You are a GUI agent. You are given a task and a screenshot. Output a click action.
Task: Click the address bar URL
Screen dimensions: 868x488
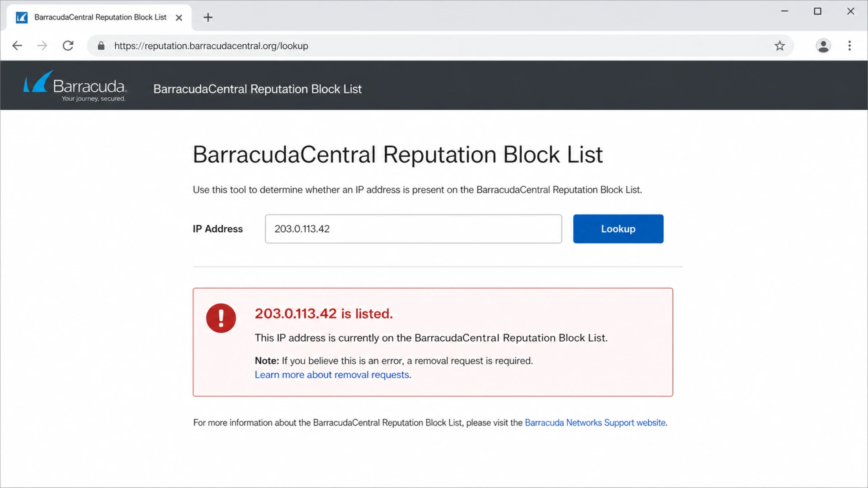coord(211,46)
